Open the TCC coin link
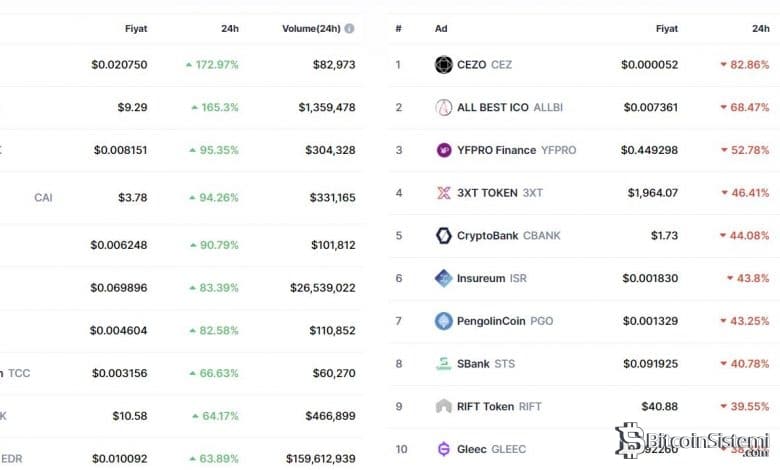Screen dimensions: 780x470 [19, 373]
